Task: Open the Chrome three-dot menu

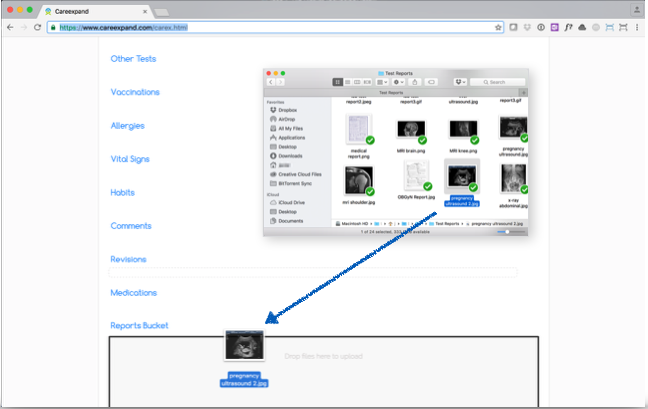Action: tap(636, 28)
